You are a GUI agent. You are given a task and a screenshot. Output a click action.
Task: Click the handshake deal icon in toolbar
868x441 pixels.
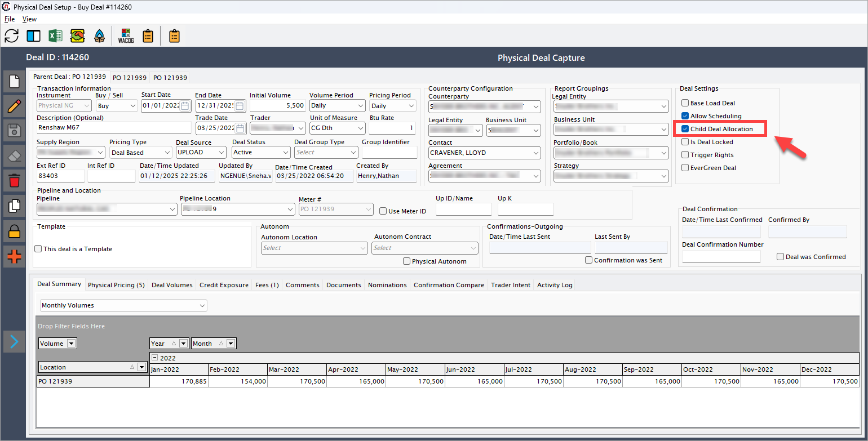pyautogui.click(x=77, y=36)
